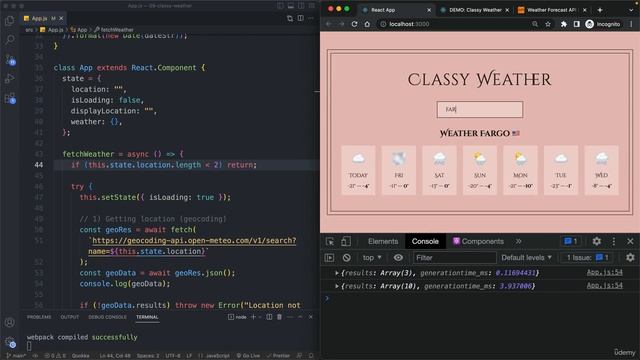Click the 1 Issue button in the console toolbar
This screenshot has width=640, height=360.
pos(587,258)
